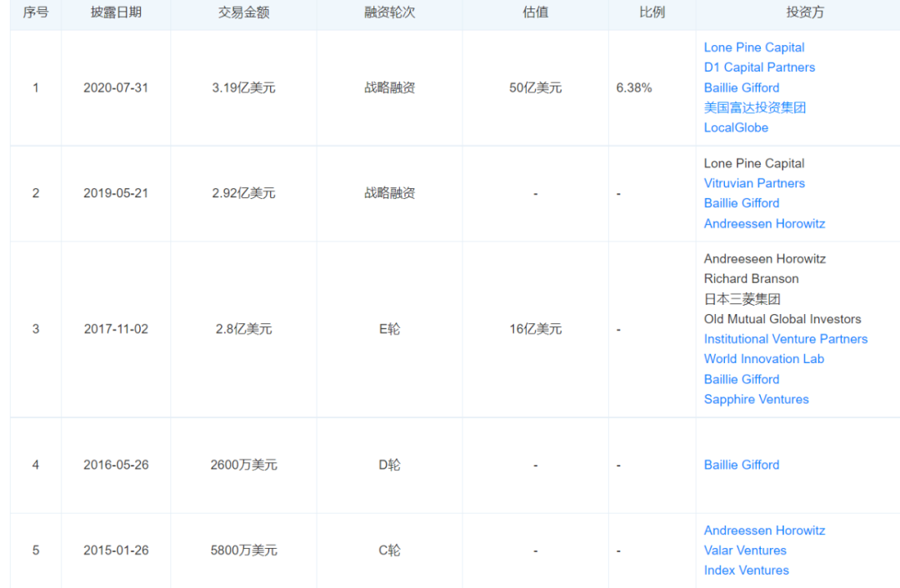Click the 3.19亿美元 amount cell
The height and width of the screenshot is (588, 900).
tap(244, 87)
